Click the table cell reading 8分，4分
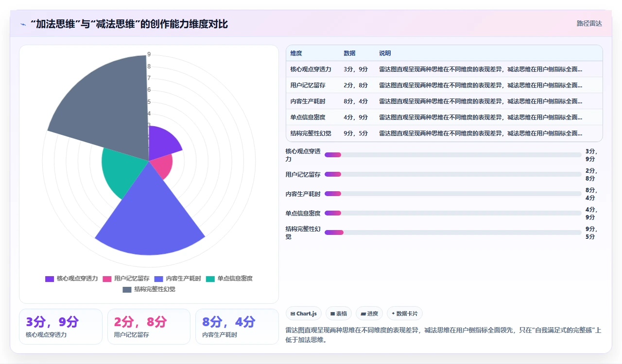 356,101
